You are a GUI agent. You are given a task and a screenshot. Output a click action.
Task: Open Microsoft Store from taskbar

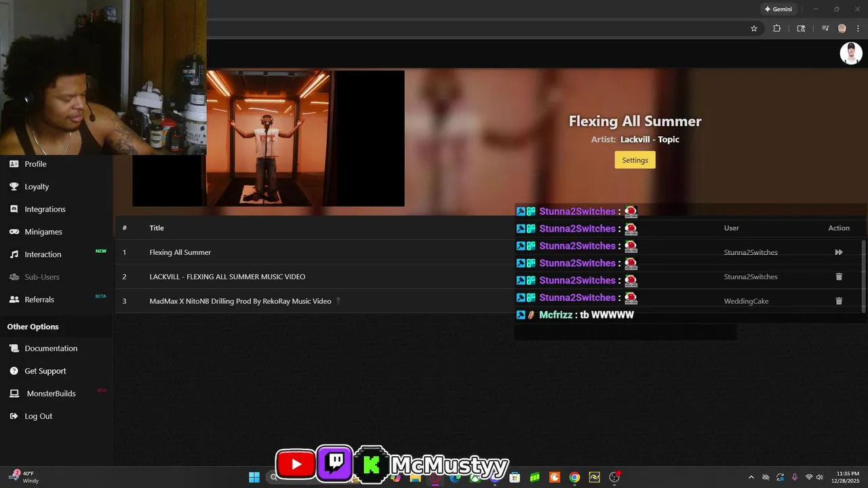pyautogui.click(x=515, y=477)
